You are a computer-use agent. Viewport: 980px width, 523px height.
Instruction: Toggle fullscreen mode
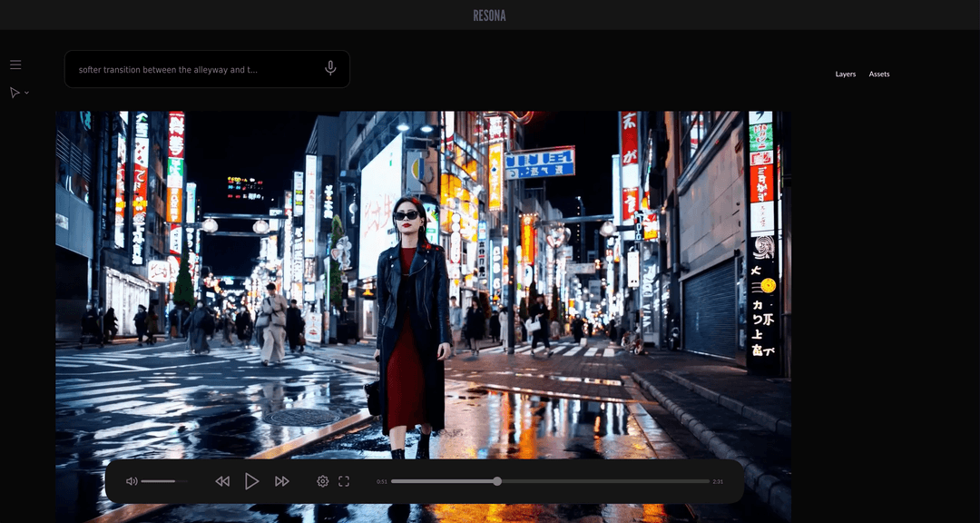(x=344, y=481)
